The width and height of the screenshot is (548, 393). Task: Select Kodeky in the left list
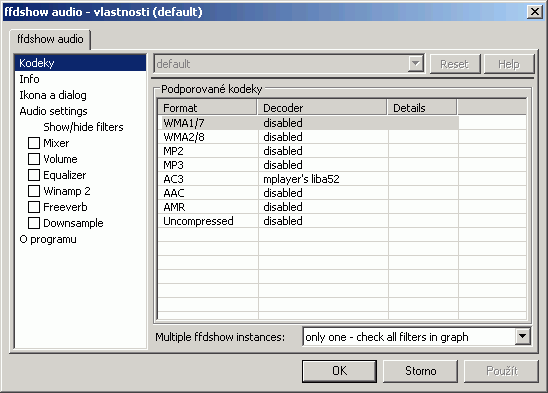click(80, 63)
